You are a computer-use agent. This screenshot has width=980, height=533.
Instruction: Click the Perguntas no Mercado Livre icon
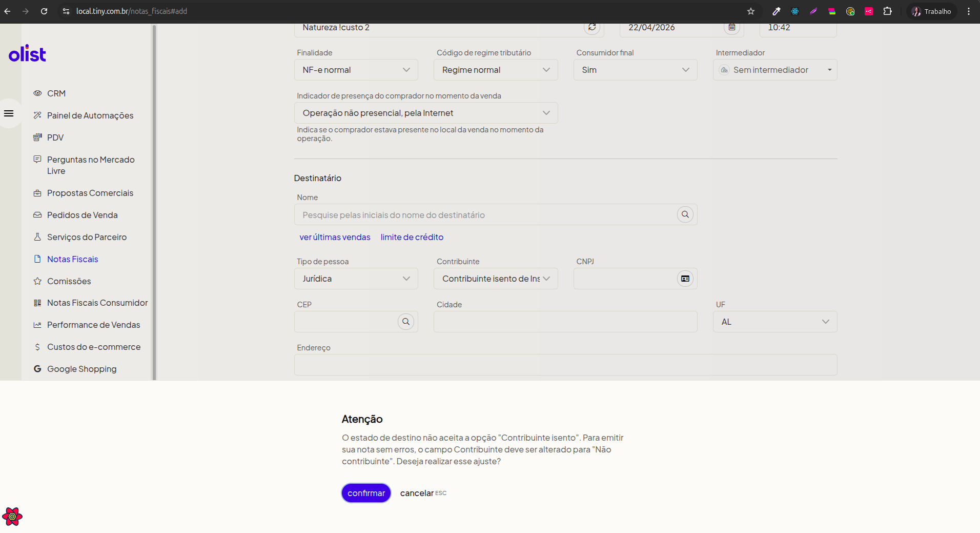click(37, 160)
